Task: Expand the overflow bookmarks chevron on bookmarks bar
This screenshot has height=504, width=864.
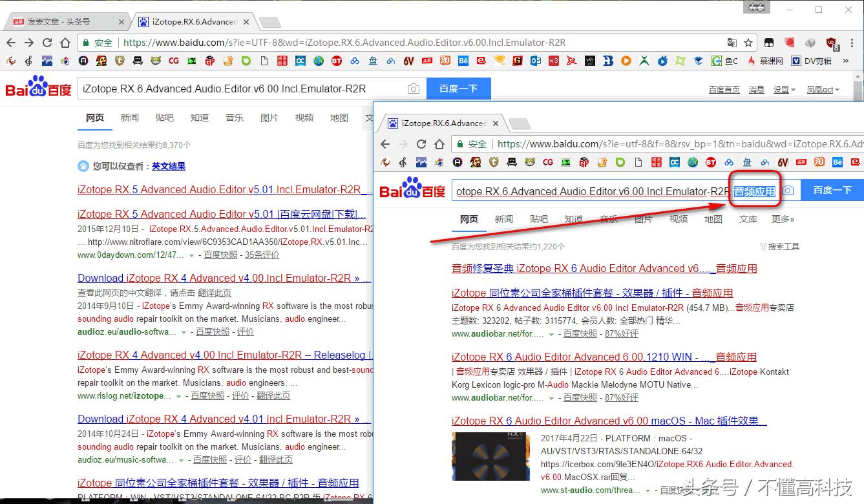Action: [845, 61]
